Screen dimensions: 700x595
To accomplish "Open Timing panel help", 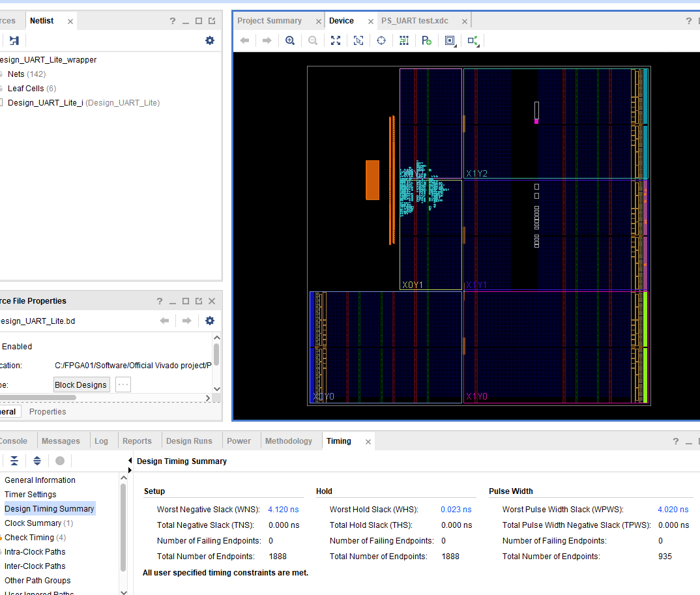I will (x=676, y=441).
